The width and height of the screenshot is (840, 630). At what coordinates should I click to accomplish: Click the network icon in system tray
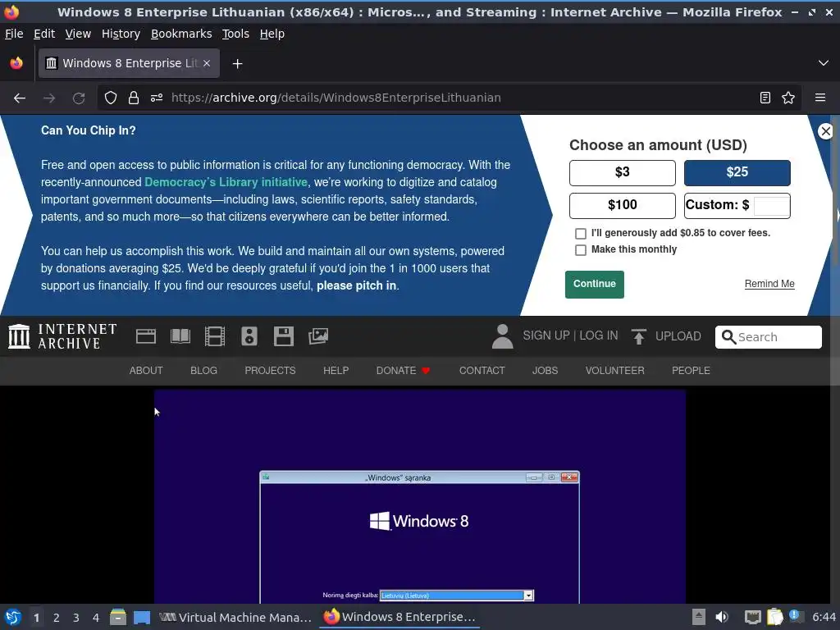click(753, 617)
